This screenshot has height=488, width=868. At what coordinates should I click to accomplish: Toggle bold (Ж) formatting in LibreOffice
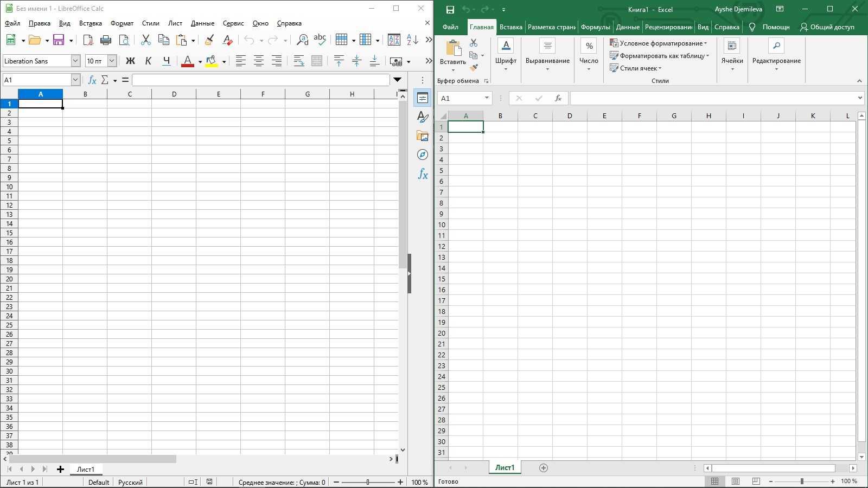[x=130, y=61]
